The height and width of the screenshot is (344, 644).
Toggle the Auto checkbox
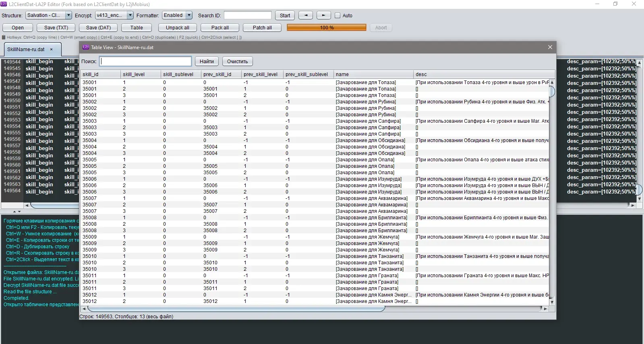pos(338,15)
